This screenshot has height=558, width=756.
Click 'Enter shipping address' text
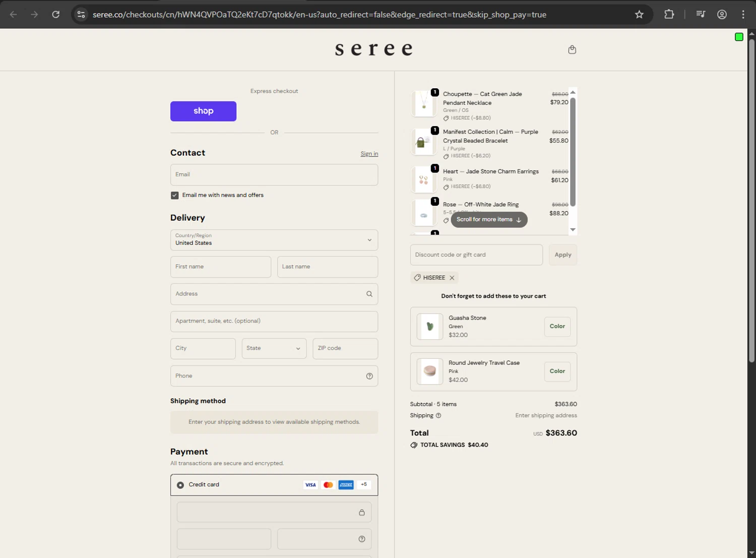[546, 416]
